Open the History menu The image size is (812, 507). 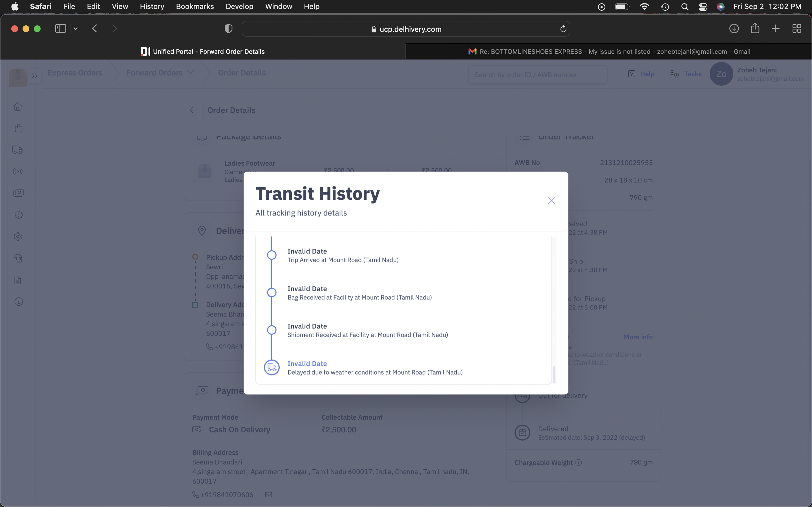[152, 6]
